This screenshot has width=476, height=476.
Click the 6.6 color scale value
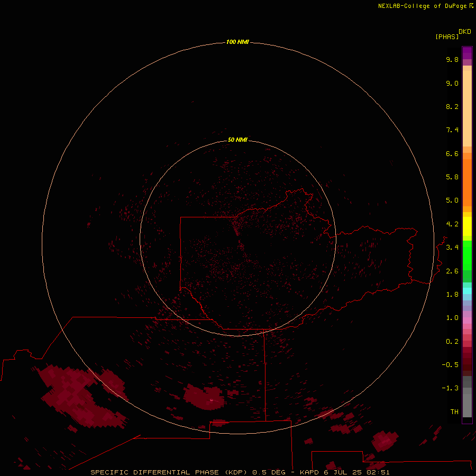click(x=452, y=153)
